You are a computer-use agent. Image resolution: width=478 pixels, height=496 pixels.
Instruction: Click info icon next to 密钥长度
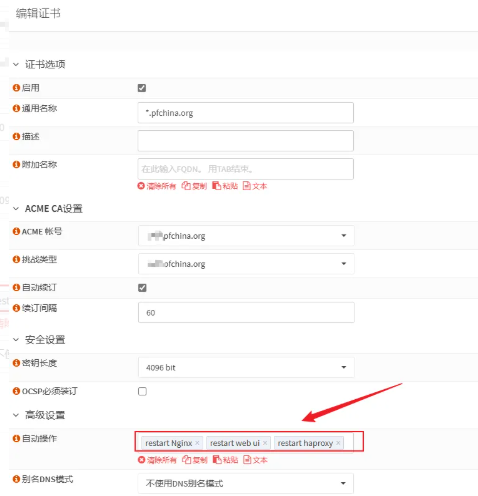pos(16,363)
